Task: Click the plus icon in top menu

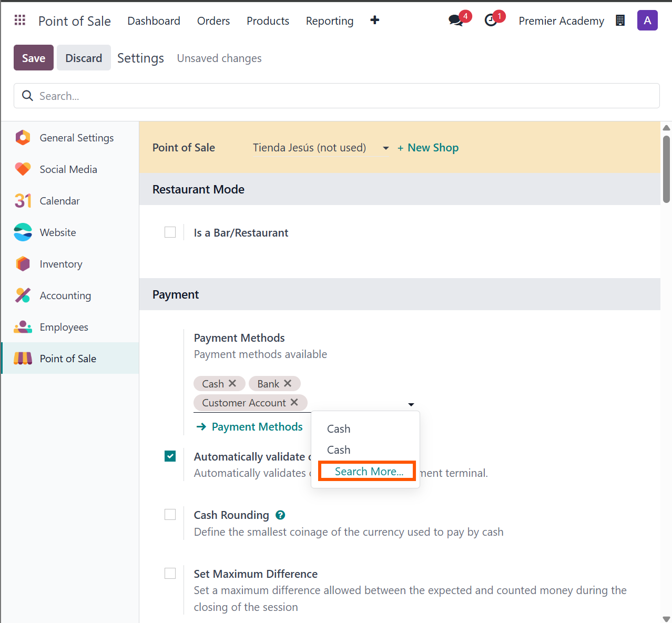Action: pos(374,21)
